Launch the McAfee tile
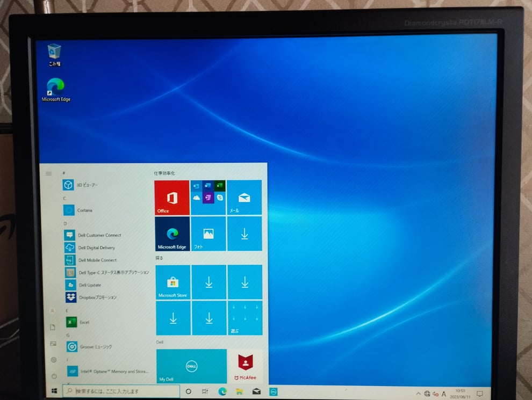The width and height of the screenshot is (532, 400). click(245, 366)
